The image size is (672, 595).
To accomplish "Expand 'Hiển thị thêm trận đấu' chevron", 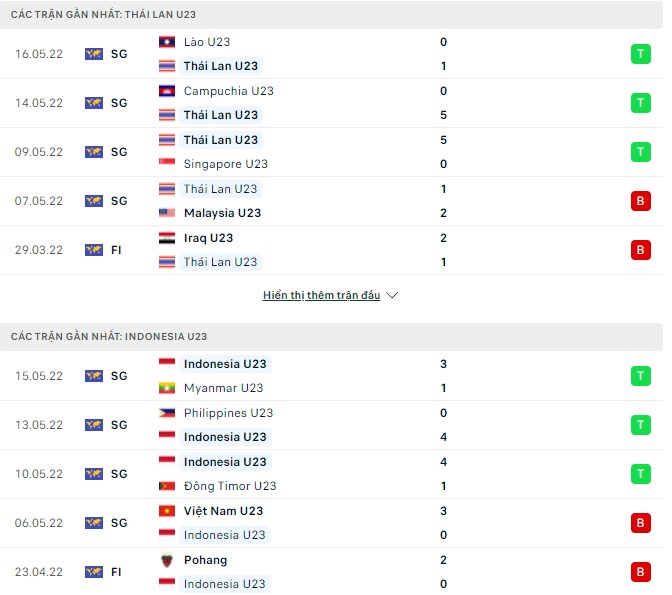I will pos(392,296).
